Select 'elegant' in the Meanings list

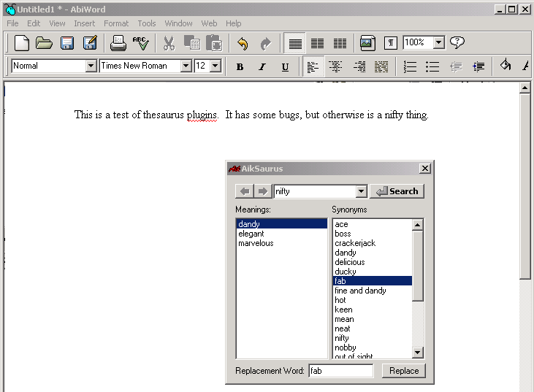click(x=251, y=234)
